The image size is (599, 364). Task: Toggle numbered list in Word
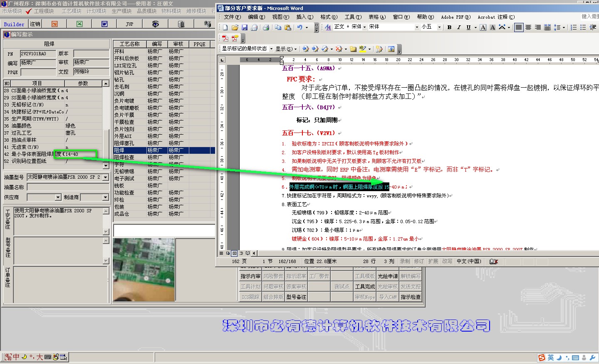[574, 27]
